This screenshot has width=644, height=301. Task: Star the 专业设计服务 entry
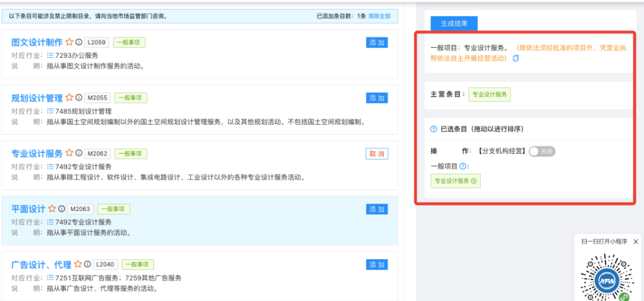tap(69, 153)
